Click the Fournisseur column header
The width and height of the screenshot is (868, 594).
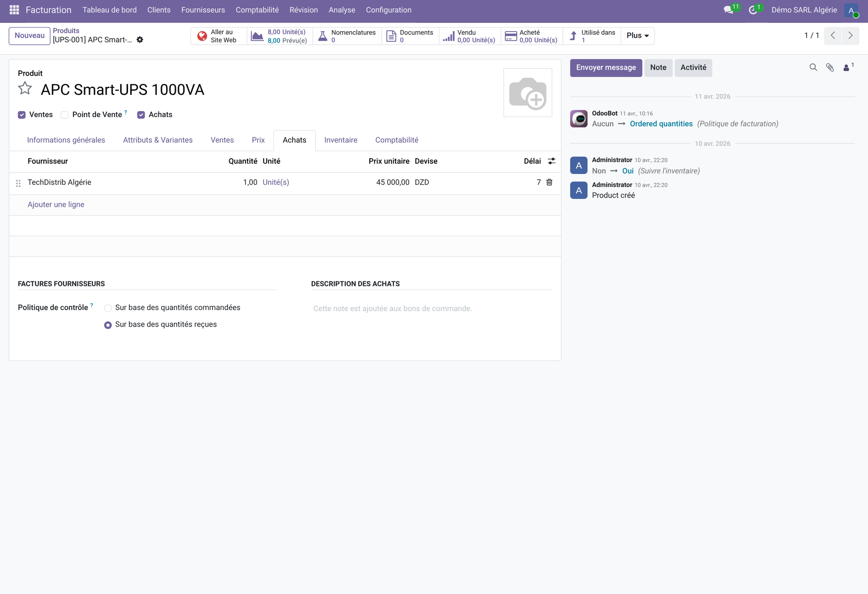pos(47,161)
